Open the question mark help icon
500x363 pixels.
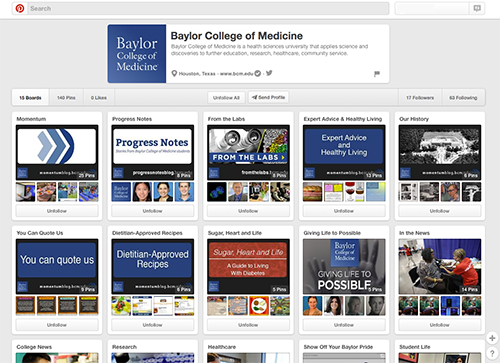492,353
